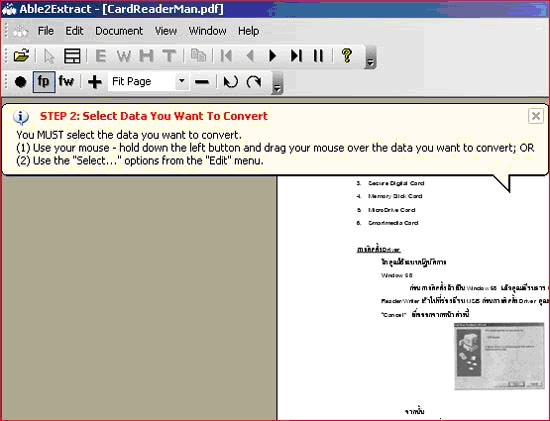Open the File menu

click(x=46, y=31)
